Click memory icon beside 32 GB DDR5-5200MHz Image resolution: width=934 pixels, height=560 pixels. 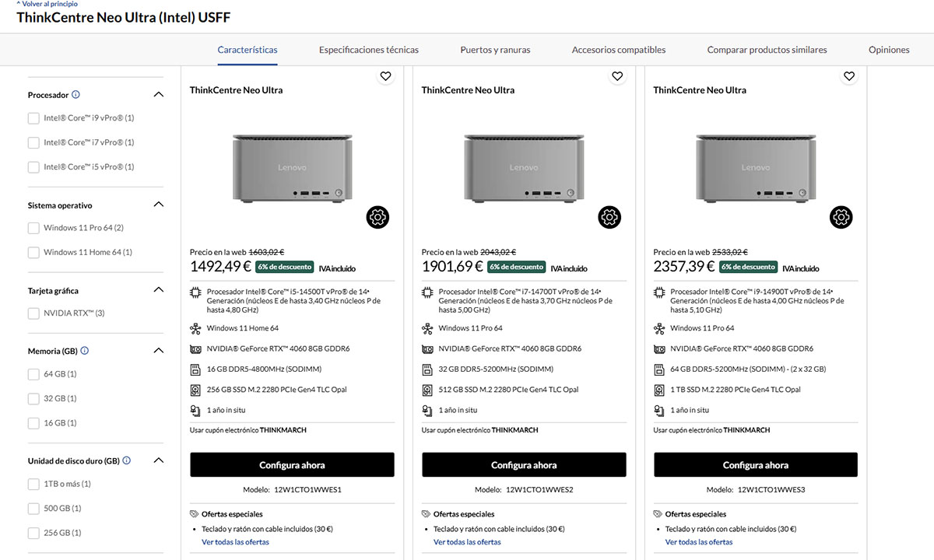[427, 369]
